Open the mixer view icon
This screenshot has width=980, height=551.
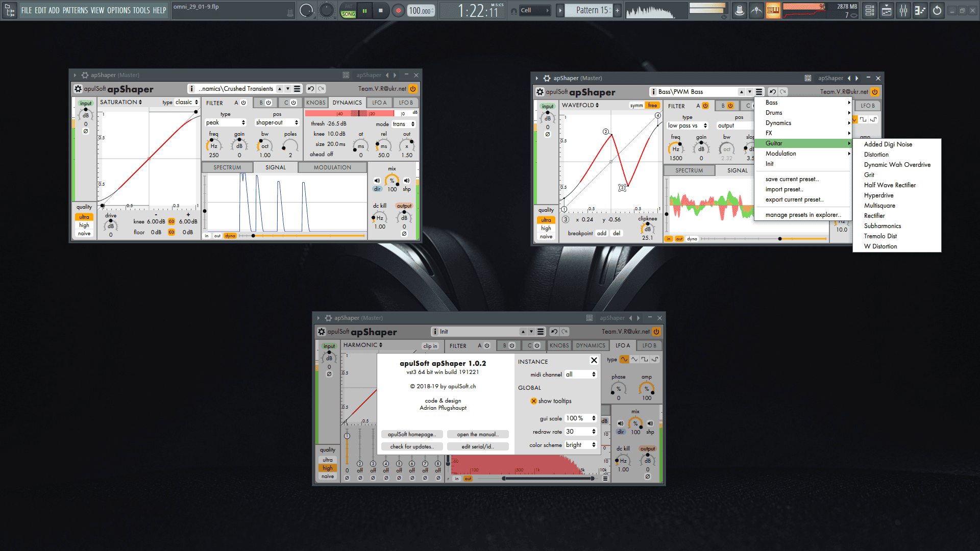tap(903, 10)
